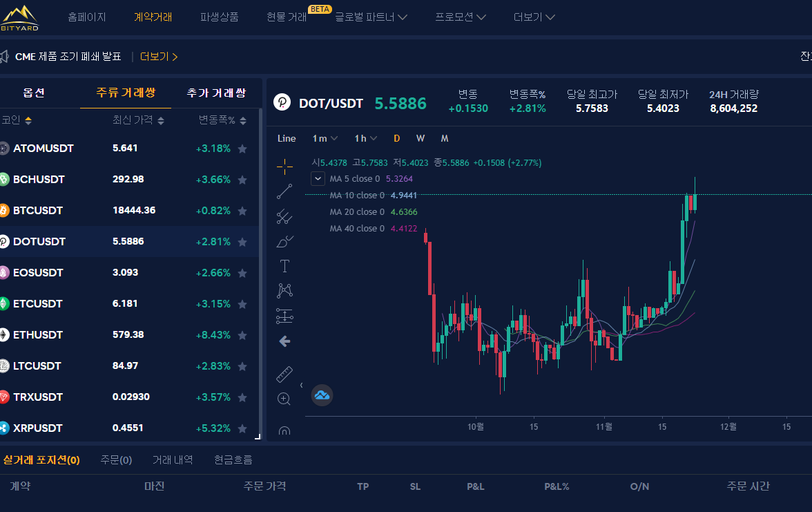The width and height of the screenshot is (812, 512).
Task: Go to 홈페이지 in the navigation
Action: click(x=87, y=17)
